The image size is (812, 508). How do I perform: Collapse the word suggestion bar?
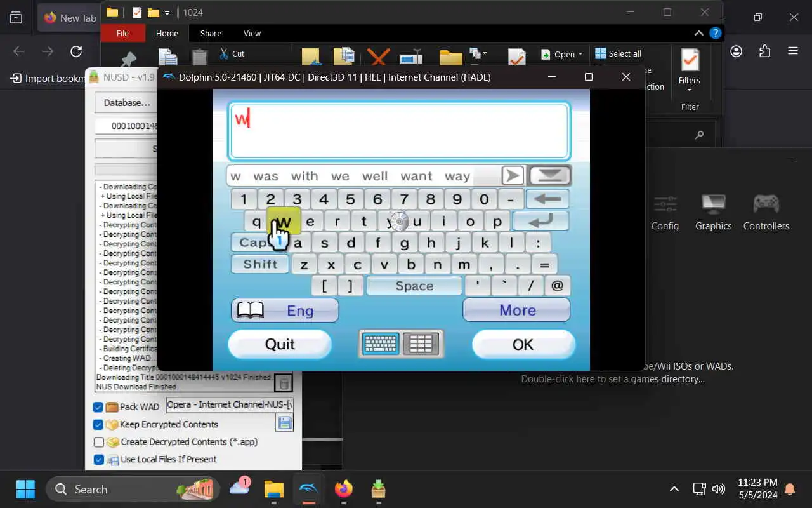click(549, 176)
